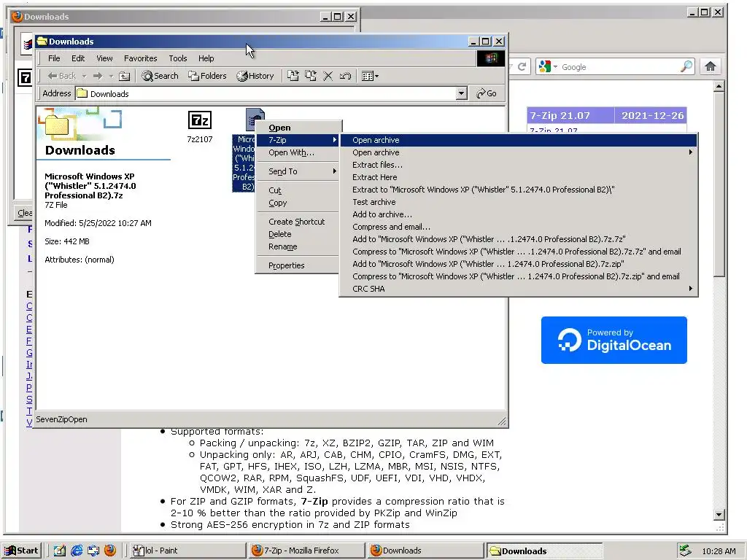Screen dimensions: 747x560
Task: Launch Internet Explorer from Quick Launch
Action: (x=76, y=551)
